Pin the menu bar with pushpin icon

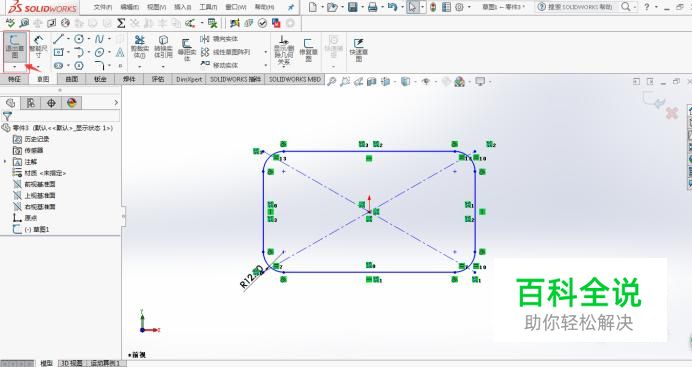pos(291,7)
